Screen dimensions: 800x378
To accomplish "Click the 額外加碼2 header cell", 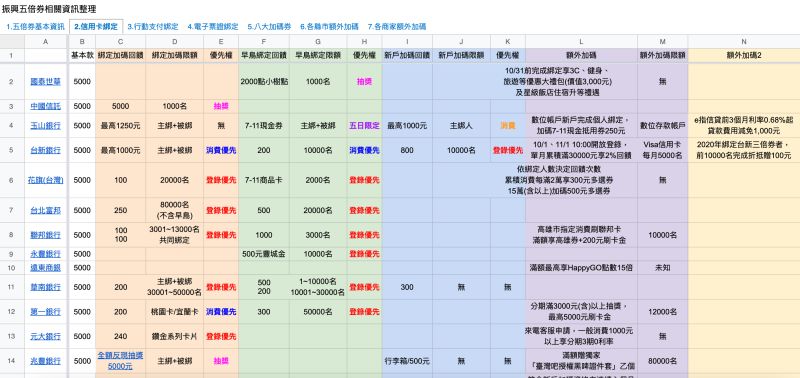I will tap(744, 56).
